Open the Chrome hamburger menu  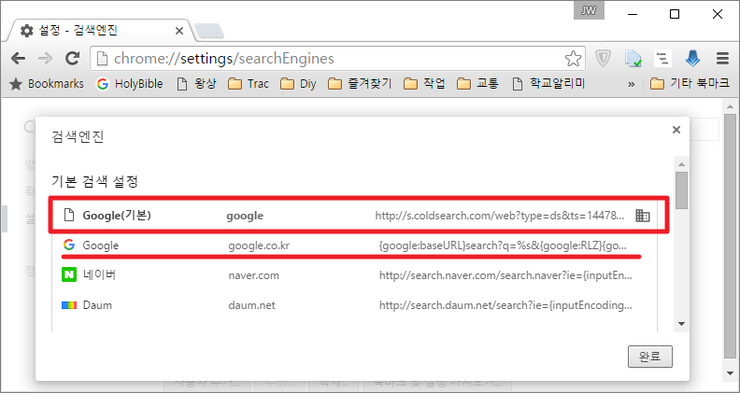[723, 59]
